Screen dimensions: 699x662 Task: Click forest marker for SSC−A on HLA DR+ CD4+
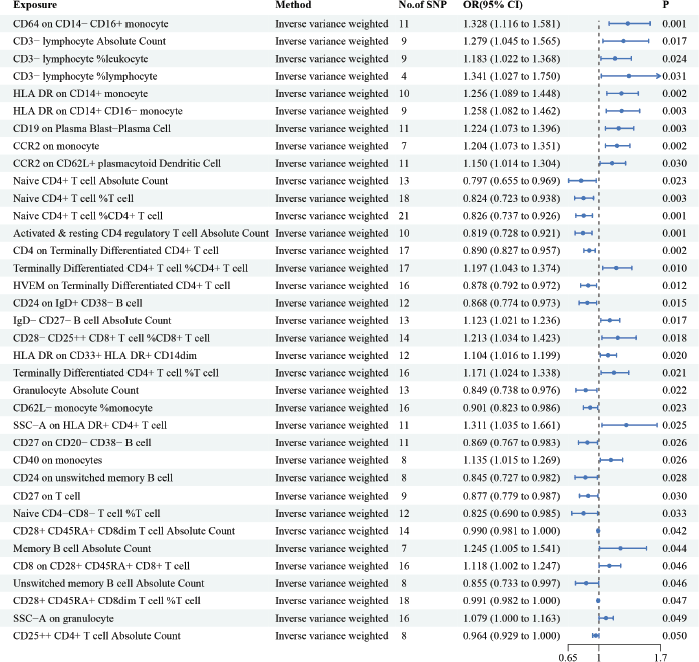pyautogui.click(x=626, y=425)
